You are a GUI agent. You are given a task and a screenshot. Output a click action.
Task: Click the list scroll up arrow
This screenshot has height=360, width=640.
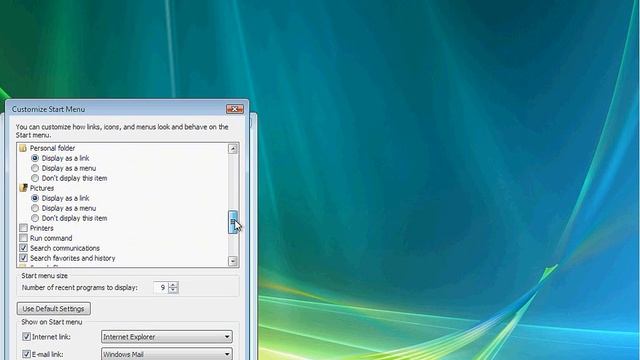(x=233, y=149)
